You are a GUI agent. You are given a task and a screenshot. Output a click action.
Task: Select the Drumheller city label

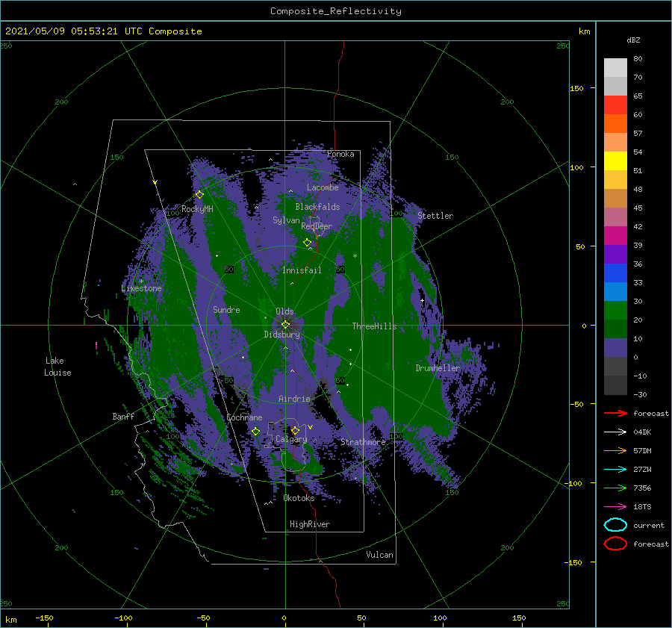coord(438,368)
